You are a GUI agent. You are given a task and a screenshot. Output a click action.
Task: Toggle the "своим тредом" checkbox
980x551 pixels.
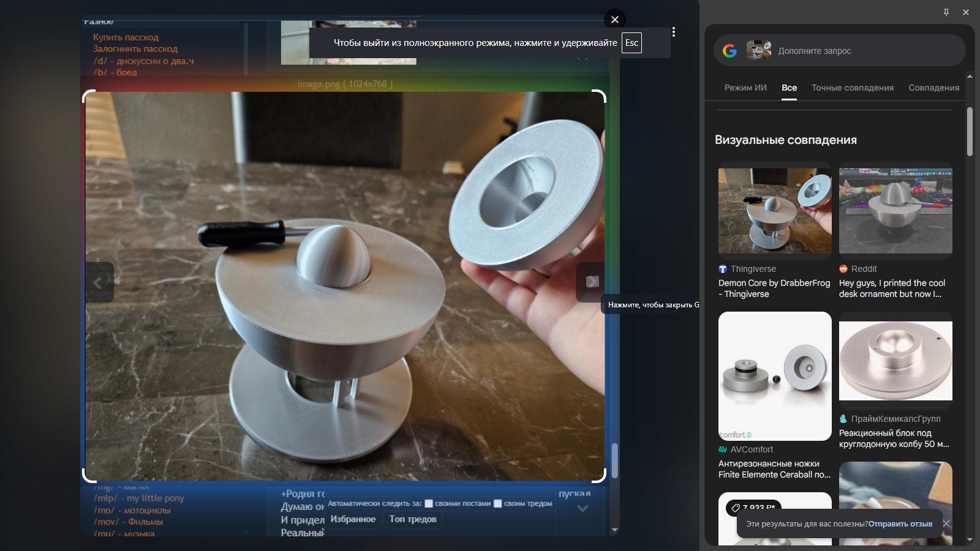coord(498,504)
